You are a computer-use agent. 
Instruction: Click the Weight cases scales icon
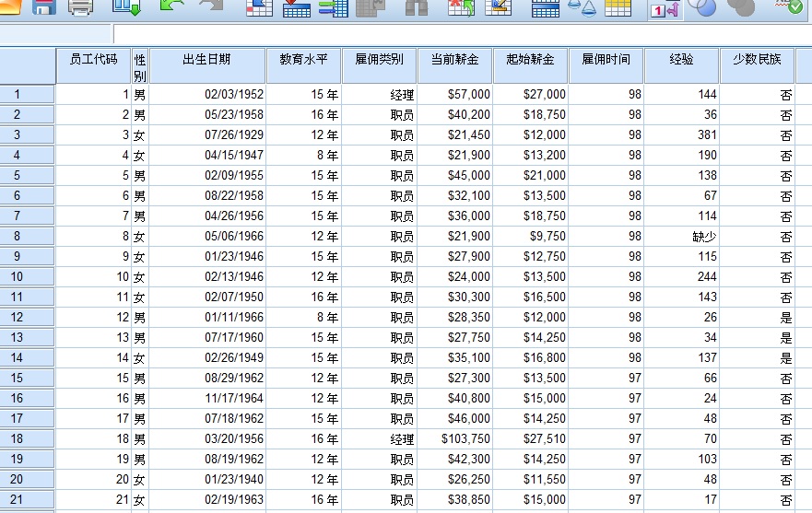(x=583, y=7)
